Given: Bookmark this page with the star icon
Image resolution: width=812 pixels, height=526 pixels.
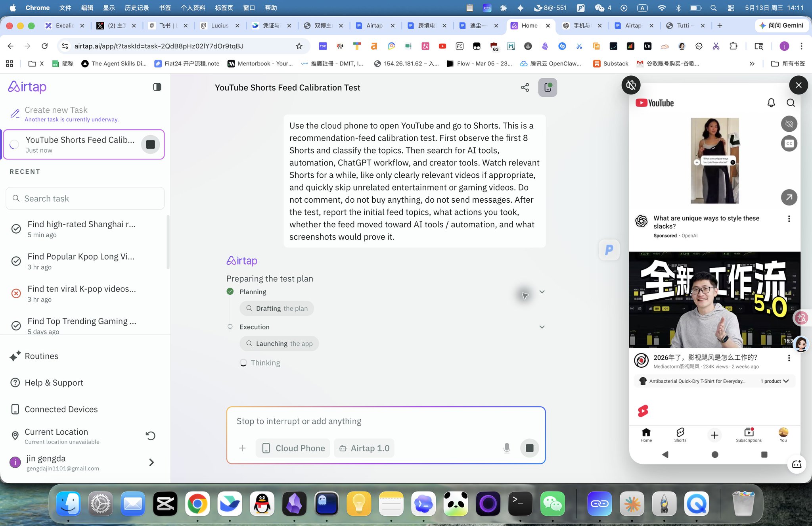Looking at the screenshot, I should coord(299,46).
